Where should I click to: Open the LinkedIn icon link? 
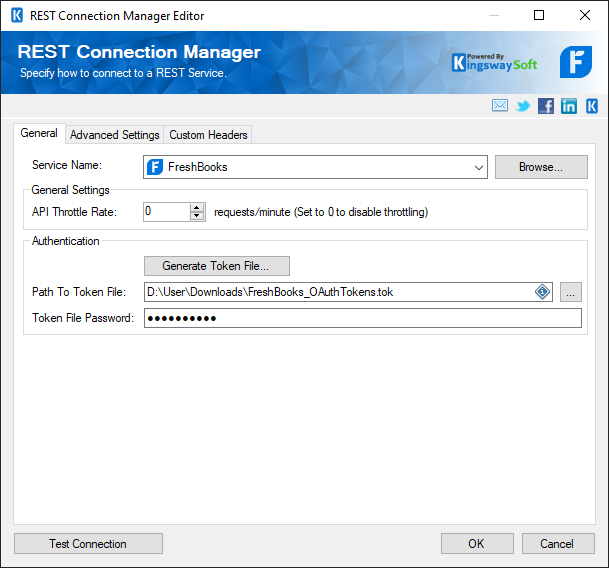click(x=569, y=106)
